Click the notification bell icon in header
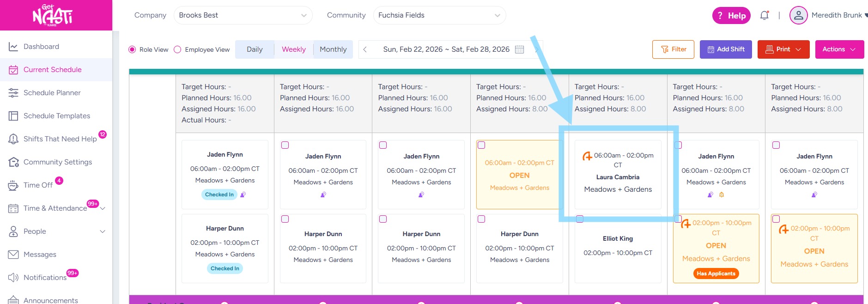The image size is (868, 304). click(765, 15)
